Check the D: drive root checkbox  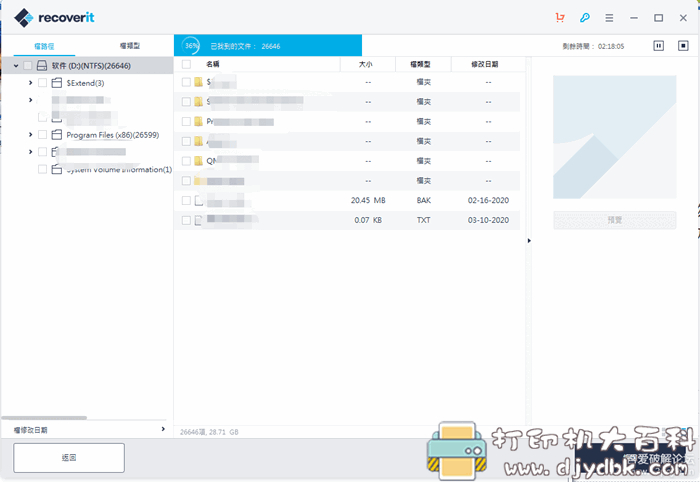click(x=28, y=66)
